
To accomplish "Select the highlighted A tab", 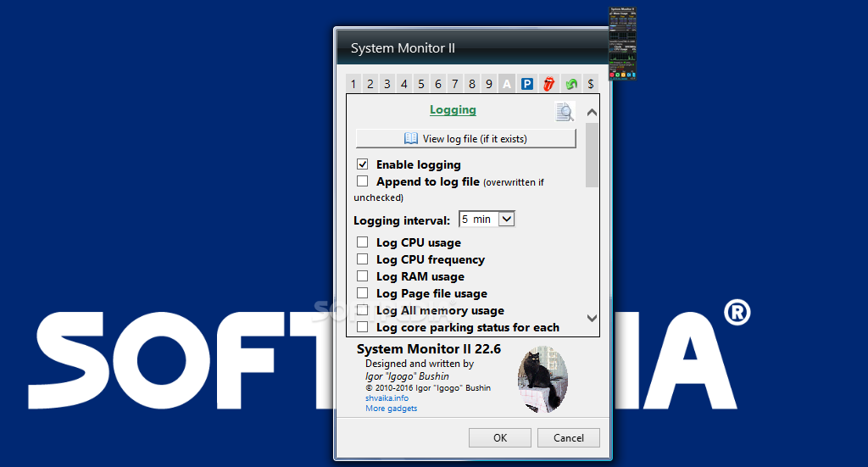I will coord(507,84).
